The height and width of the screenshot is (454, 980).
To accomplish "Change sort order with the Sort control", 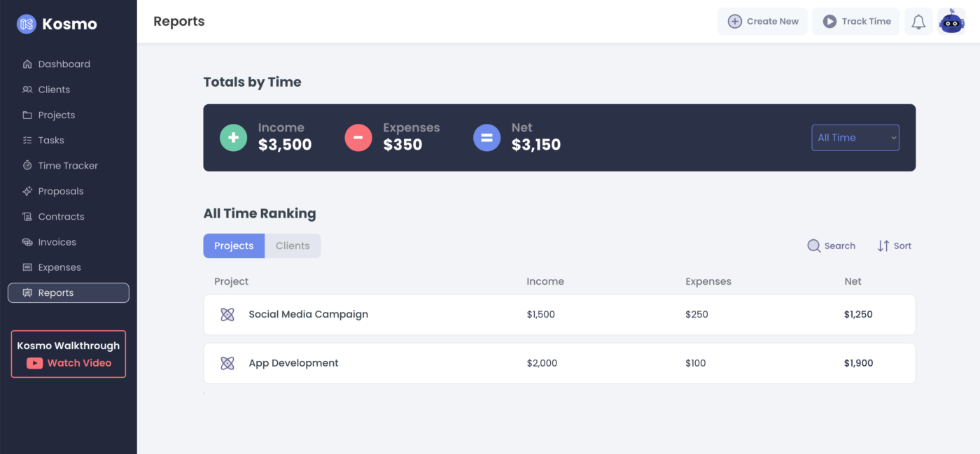I will point(894,246).
